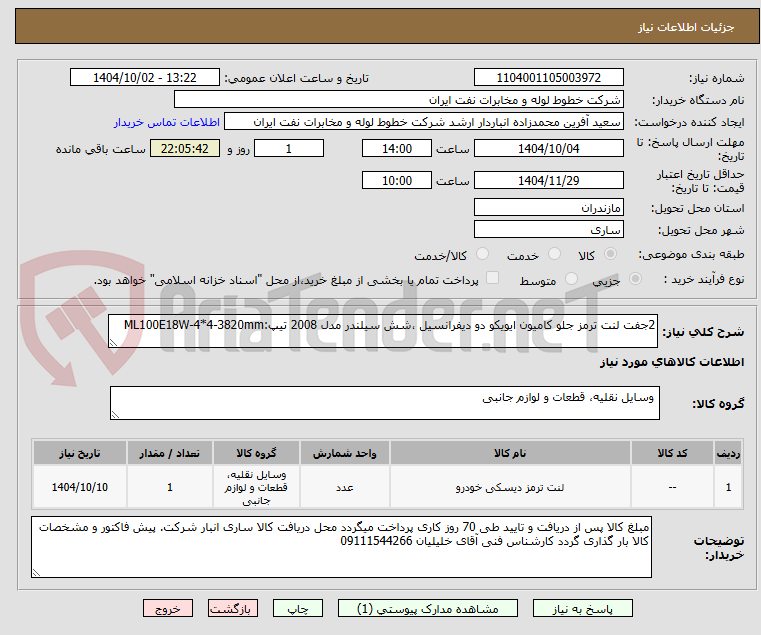Click the تعداد / مقدار column header
Screen dimensions: 761x635
[x=169, y=453]
